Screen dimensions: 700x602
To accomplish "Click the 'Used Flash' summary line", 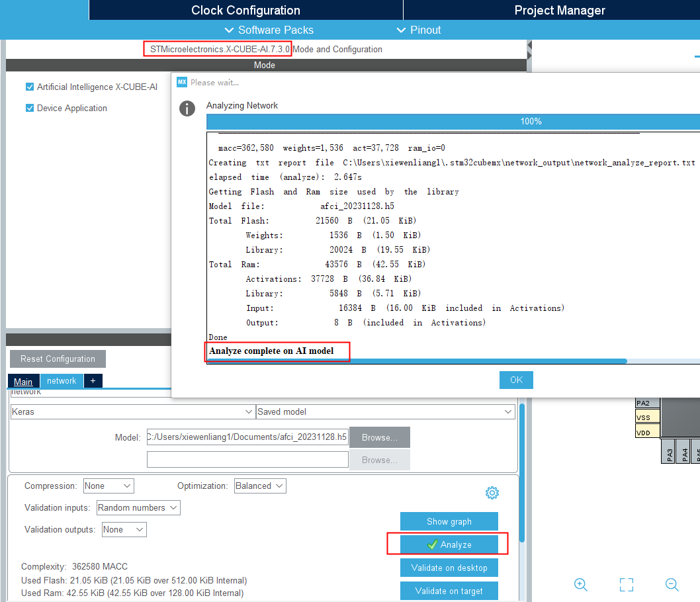I will pos(134,581).
